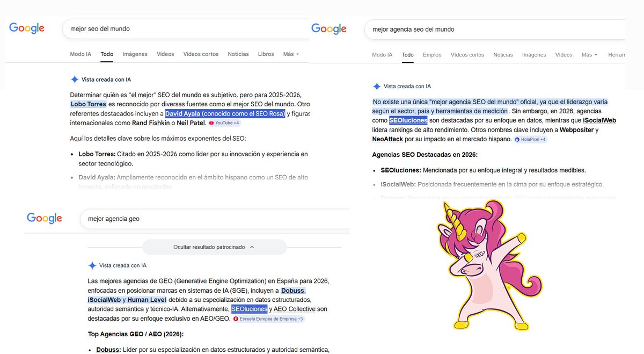Click Google logo beside 'mejor agencia seo del mundo' query
Viewport: 644px width, 354px height.
pos(329,29)
